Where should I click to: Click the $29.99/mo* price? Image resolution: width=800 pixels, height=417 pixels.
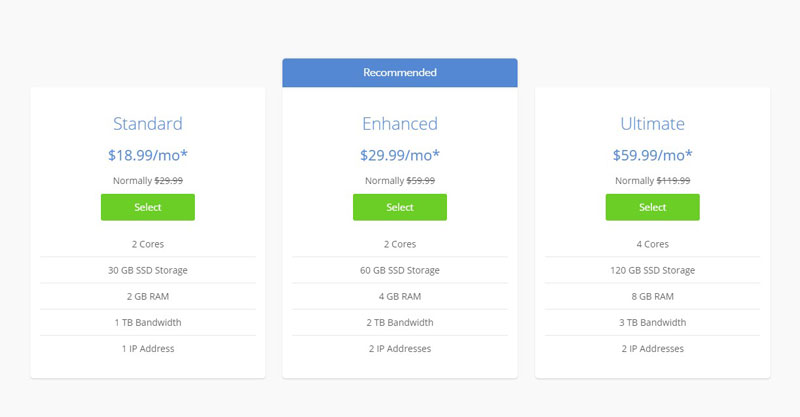tap(399, 155)
